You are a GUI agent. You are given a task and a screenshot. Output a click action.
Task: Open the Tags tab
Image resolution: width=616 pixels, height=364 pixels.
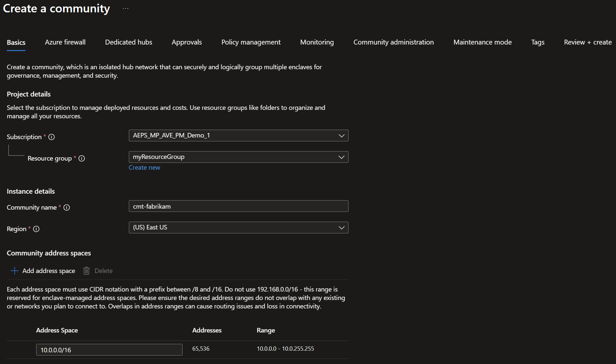(x=538, y=42)
